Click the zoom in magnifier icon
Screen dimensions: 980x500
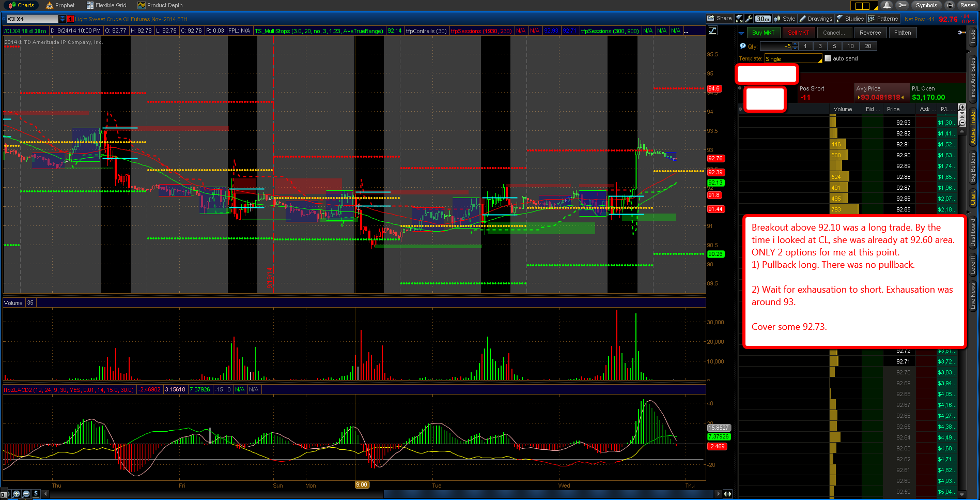17,494
